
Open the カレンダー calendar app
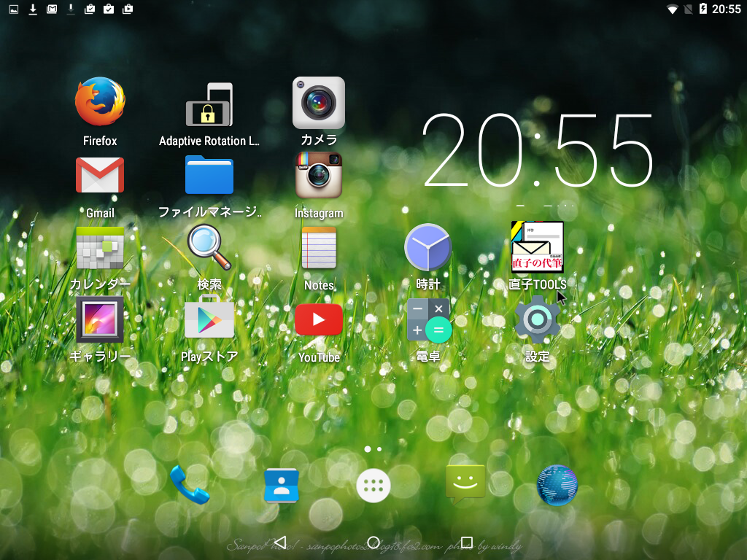tap(100, 248)
